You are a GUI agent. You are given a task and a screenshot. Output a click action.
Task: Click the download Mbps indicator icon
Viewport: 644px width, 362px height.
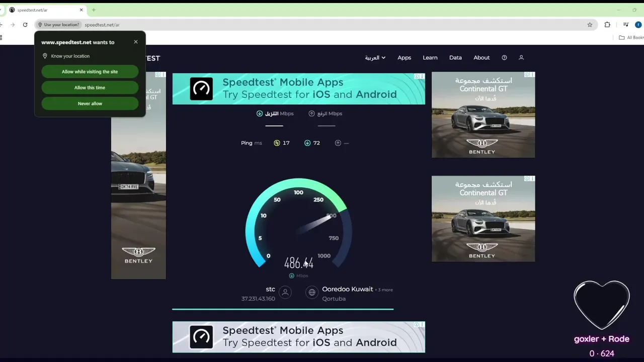tap(260, 114)
